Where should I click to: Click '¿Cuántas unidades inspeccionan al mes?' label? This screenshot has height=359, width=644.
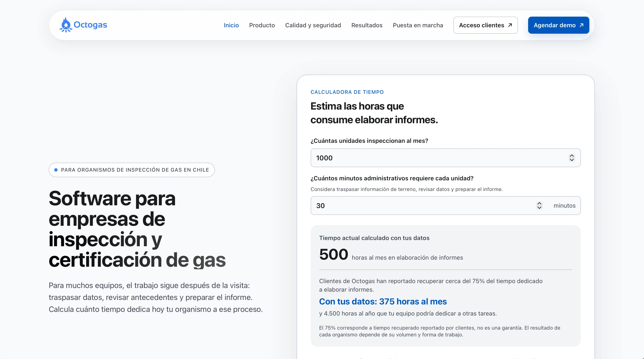(369, 141)
